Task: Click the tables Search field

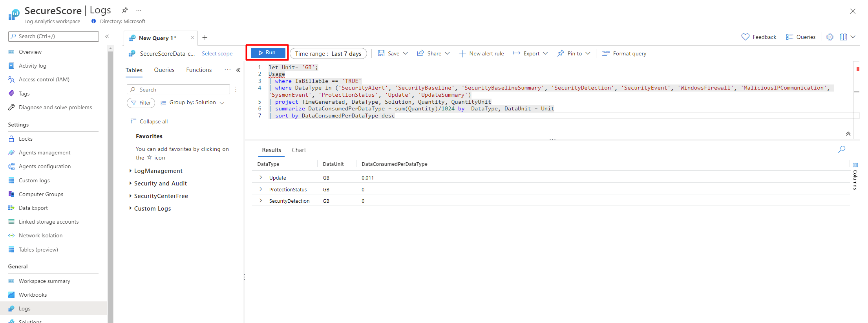Action: click(178, 90)
